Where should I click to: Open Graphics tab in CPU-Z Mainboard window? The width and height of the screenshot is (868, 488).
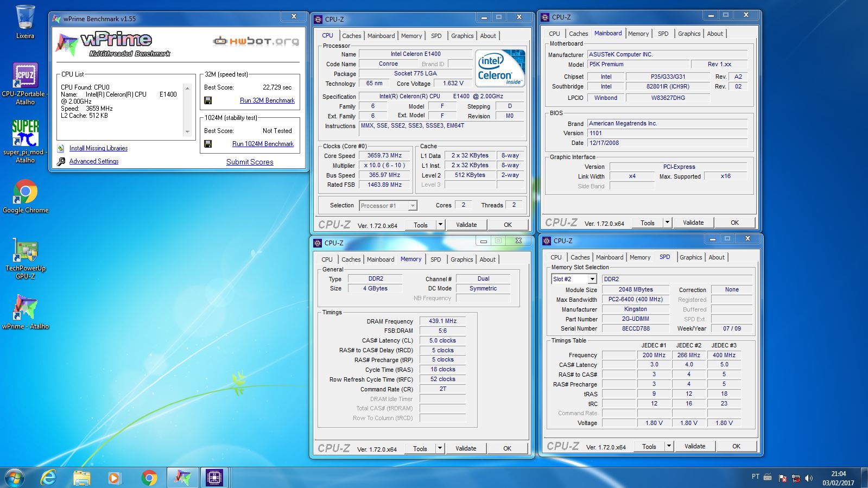tap(689, 34)
